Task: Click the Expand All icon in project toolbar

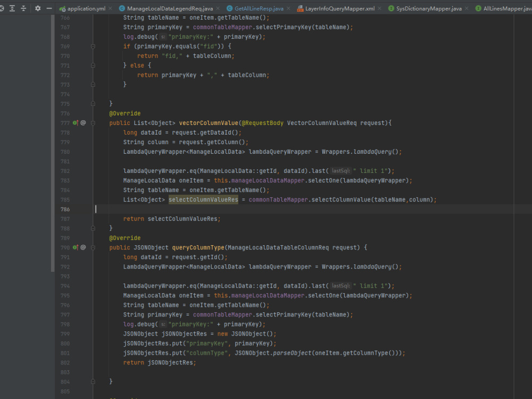Action: [x=12, y=8]
